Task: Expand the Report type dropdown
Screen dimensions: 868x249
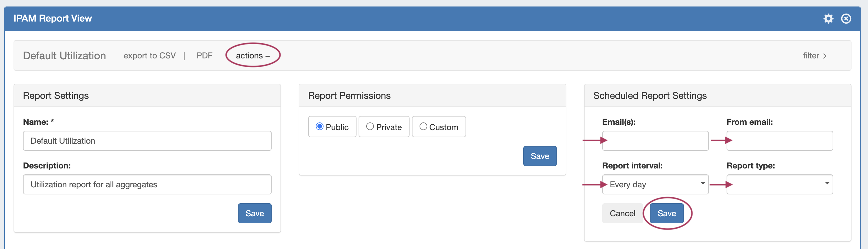Action: click(x=779, y=184)
